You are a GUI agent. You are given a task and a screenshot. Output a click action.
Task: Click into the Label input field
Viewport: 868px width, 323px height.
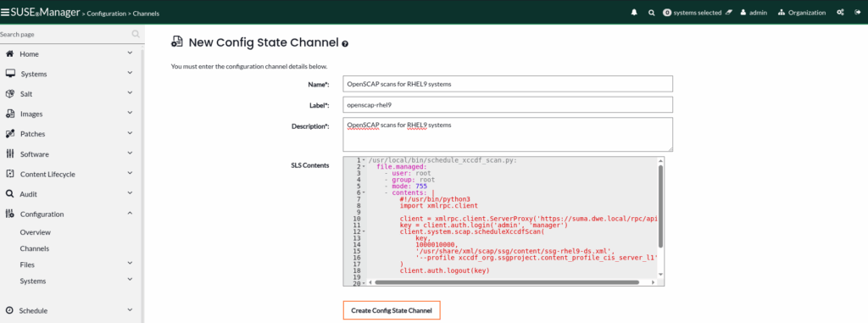click(508, 104)
